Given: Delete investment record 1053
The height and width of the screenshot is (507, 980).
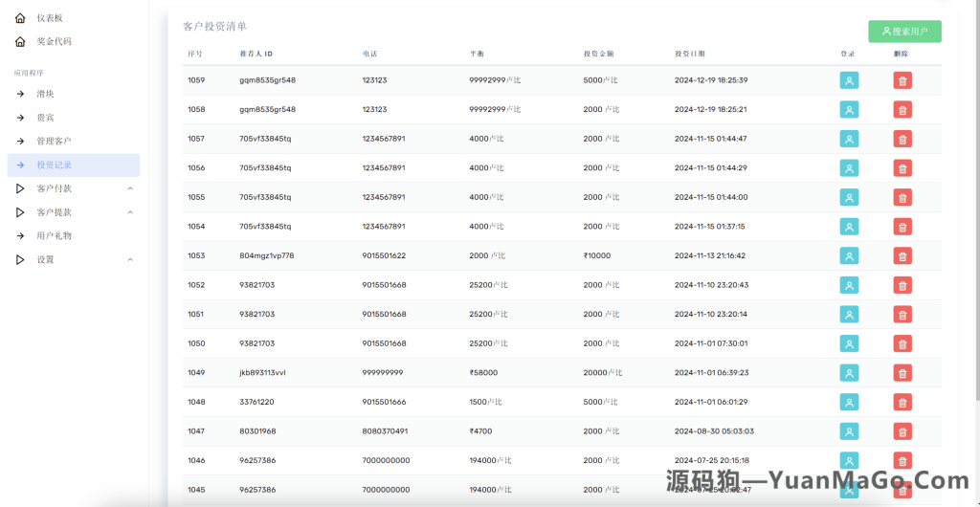Looking at the screenshot, I should [x=902, y=256].
